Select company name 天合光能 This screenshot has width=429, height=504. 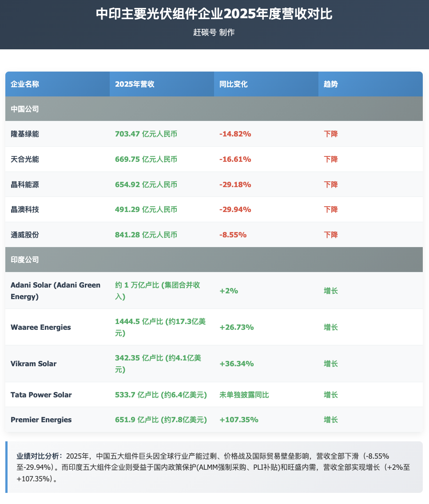25,160
